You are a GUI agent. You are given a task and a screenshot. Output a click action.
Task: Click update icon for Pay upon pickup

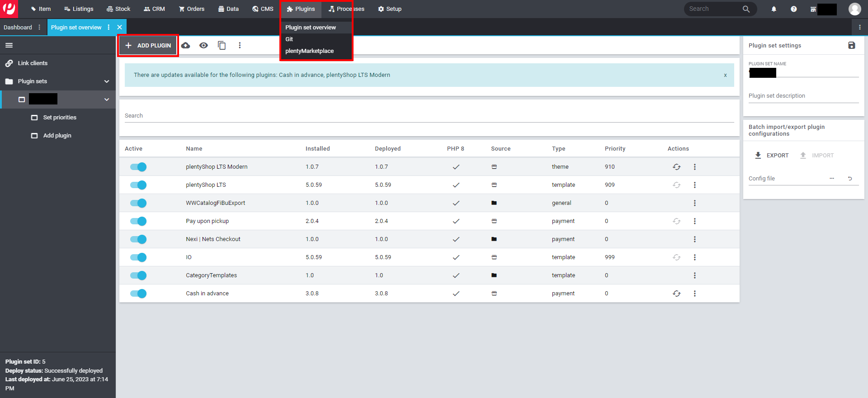(x=676, y=221)
